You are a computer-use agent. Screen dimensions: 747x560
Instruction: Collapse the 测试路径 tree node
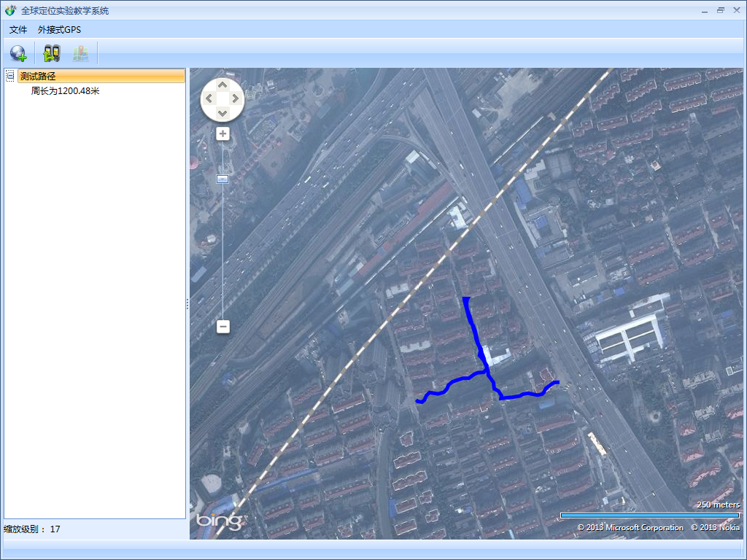(x=10, y=76)
